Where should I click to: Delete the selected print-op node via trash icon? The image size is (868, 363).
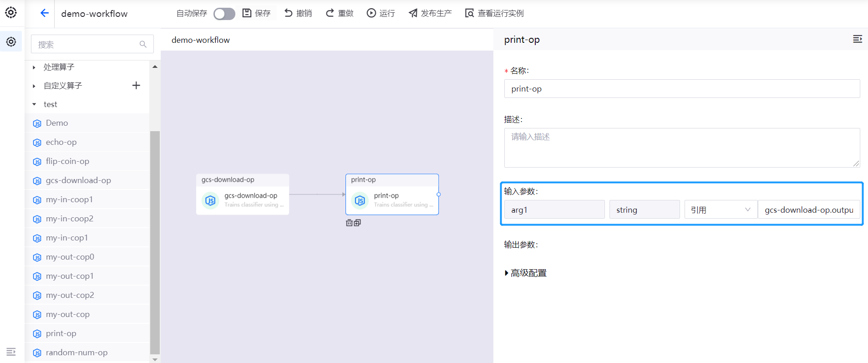pyautogui.click(x=349, y=223)
